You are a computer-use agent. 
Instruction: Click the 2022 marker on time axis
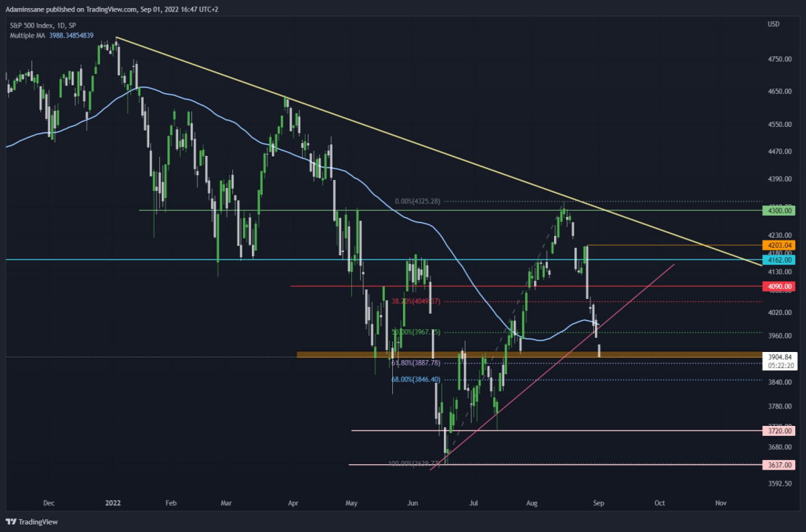tap(114, 502)
